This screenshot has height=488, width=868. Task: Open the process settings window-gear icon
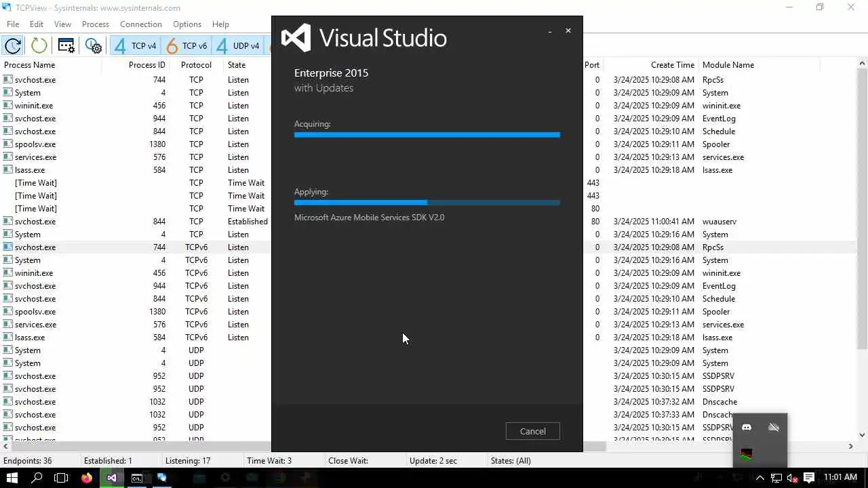point(66,46)
